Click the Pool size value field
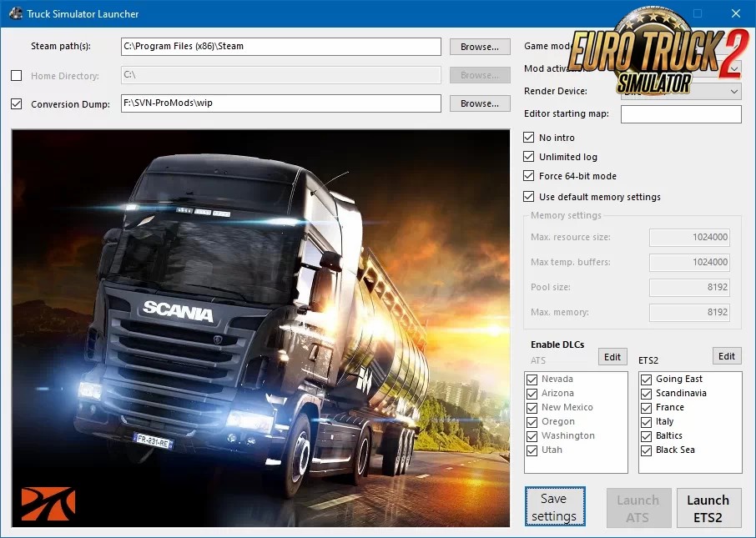Viewport: 756px width, 538px height. tap(689, 287)
